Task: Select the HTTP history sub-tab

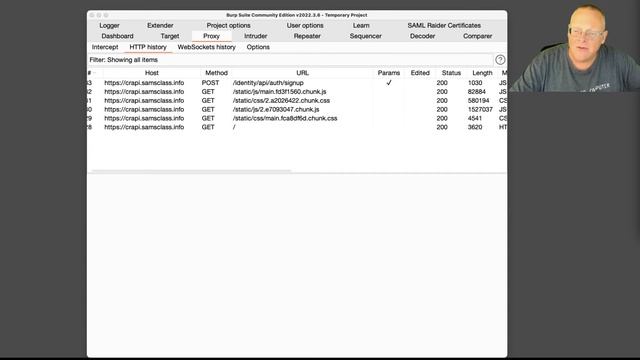Action: [148, 47]
